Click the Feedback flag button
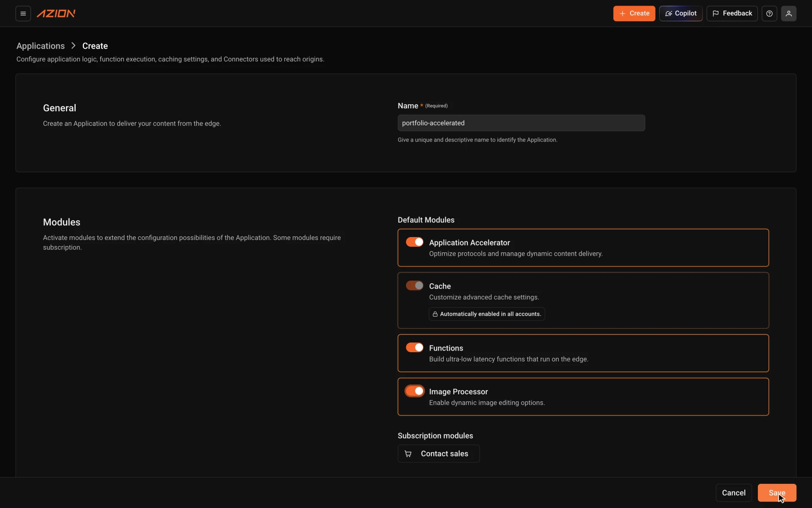812x508 pixels. click(x=732, y=14)
